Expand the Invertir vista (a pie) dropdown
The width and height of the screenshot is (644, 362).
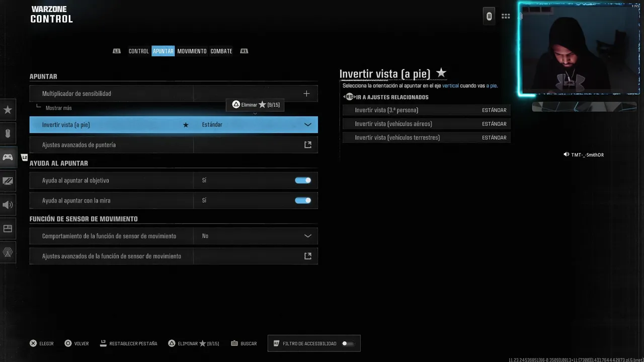tap(308, 125)
